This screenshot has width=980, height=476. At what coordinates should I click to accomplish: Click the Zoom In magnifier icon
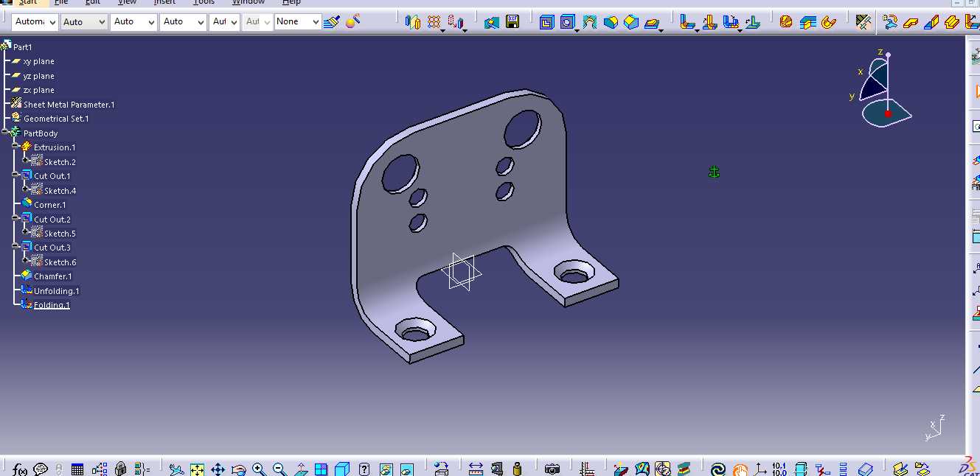[259, 469]
